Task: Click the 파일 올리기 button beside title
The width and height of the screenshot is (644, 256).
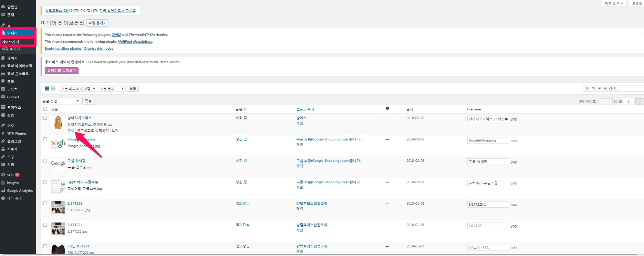Action: [x=97, y=23]
